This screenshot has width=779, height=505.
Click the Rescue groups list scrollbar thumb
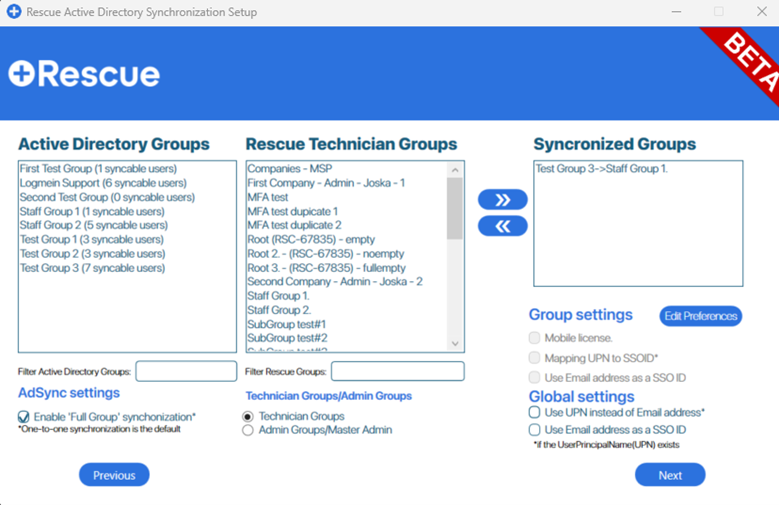pyautogui.click(x=455, y=209)
